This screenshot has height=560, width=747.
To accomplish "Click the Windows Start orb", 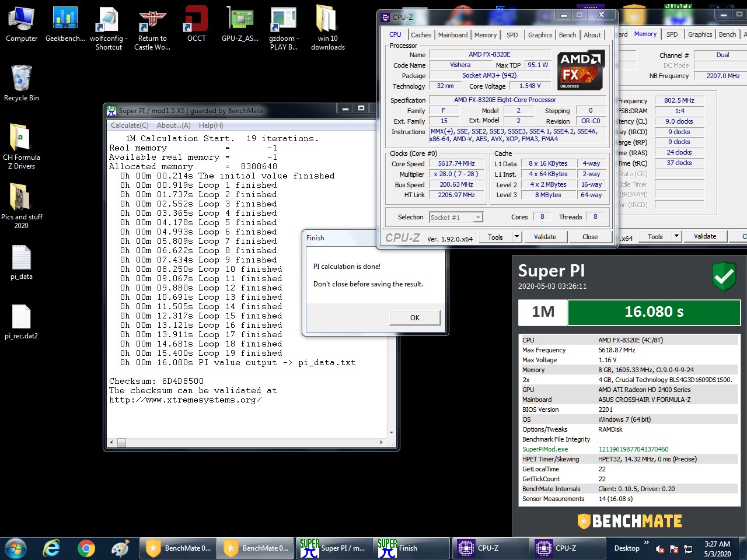I will point(16,548).
